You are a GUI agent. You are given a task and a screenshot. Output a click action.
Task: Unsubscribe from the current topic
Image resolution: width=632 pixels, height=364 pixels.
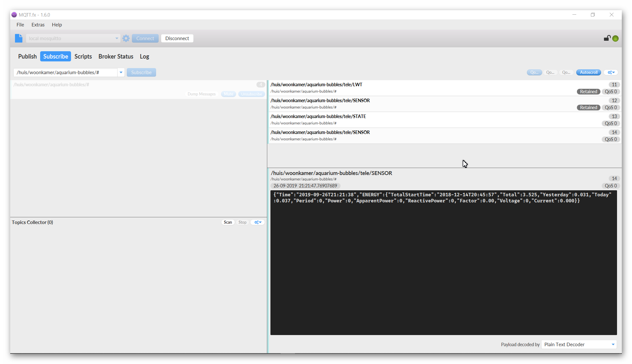[x=251, y=94]
